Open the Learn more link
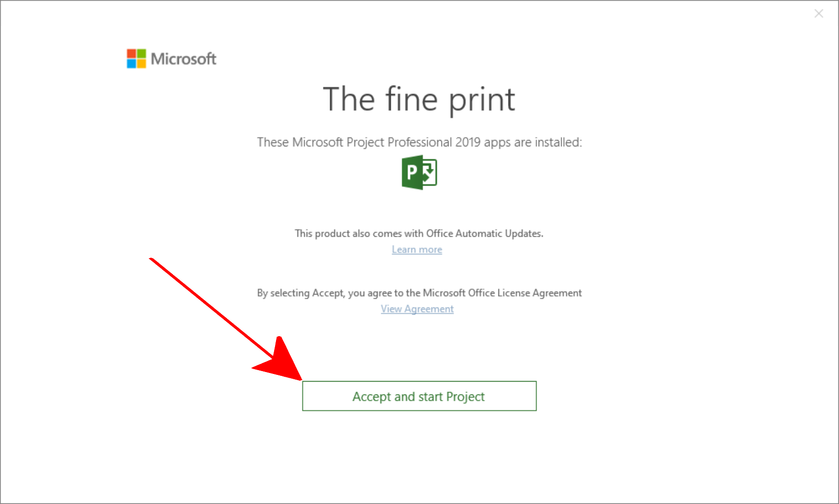This screenshot has width=839, height=504. pyautogui.click(x=417, y=250)
